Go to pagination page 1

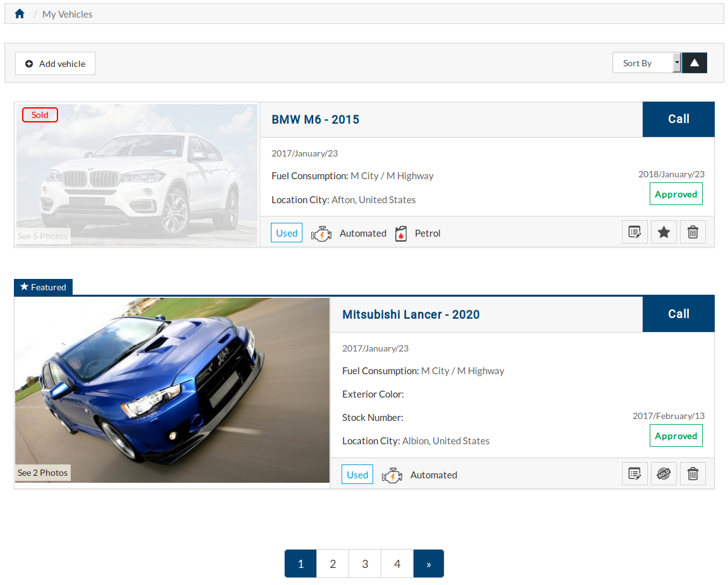coord(301,564)
